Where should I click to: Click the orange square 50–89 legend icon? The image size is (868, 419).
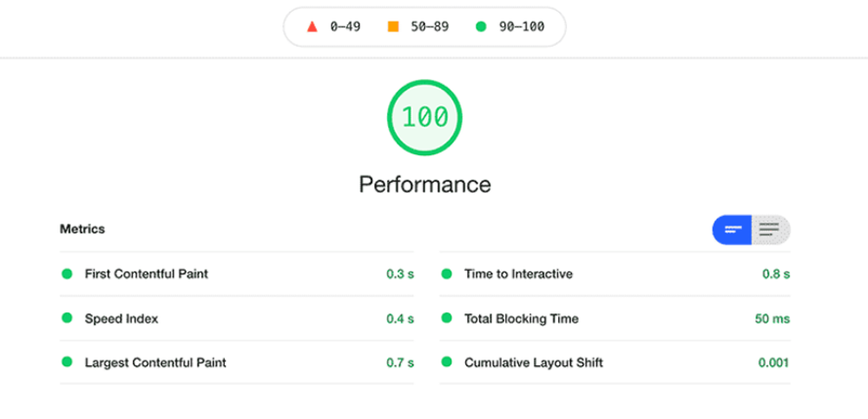pos(393,27)
